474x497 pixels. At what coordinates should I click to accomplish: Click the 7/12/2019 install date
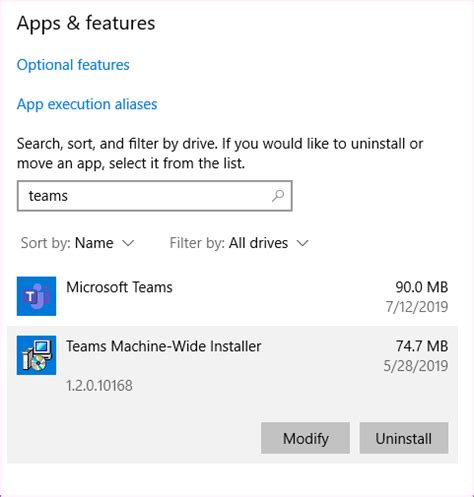coord(417,307)
